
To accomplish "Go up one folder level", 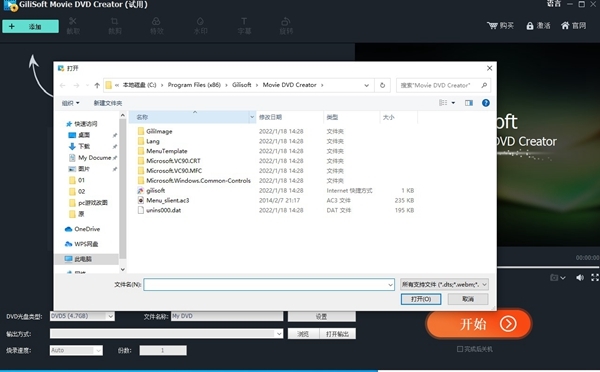I will [97, 85].
